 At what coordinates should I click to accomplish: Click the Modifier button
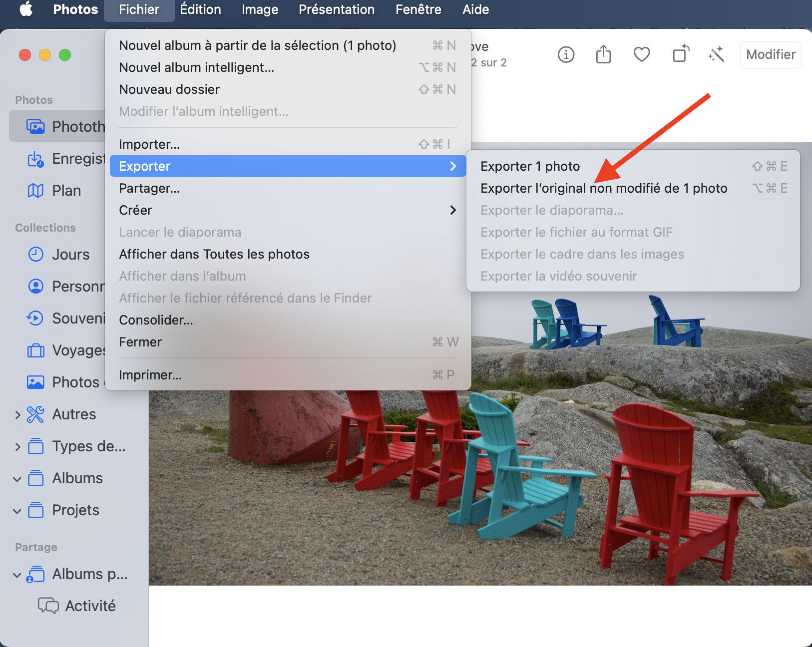pos(771,54)
